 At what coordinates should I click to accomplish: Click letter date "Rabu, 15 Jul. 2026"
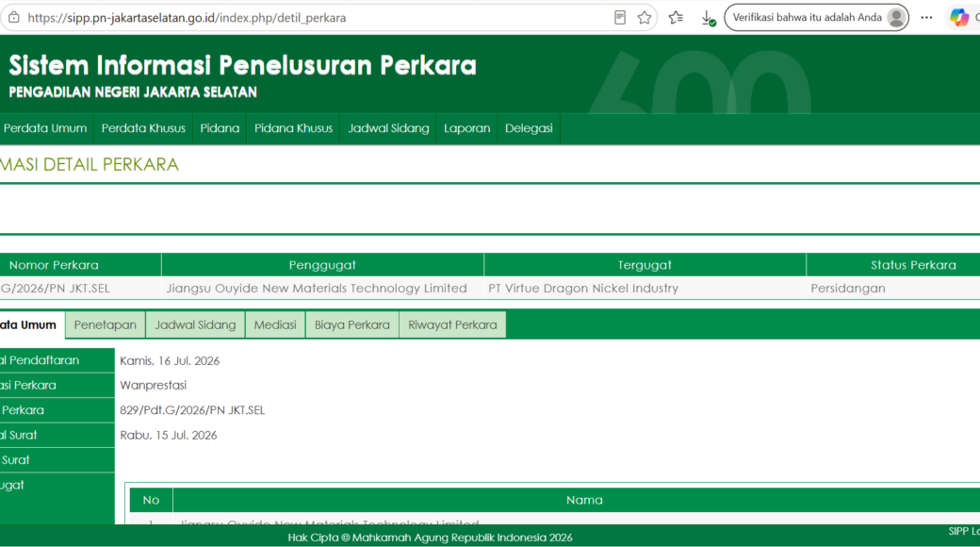click(x=168, y=435)
